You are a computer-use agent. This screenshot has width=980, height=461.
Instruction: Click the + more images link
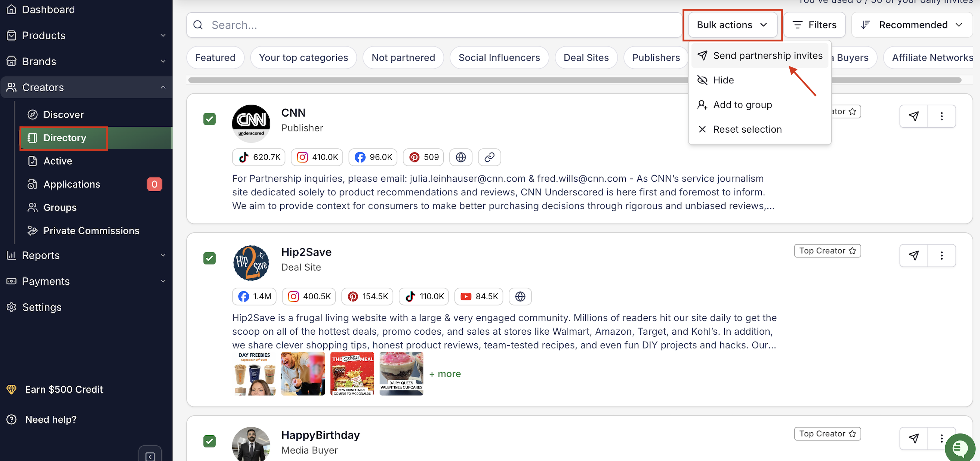tap(445, 374)
